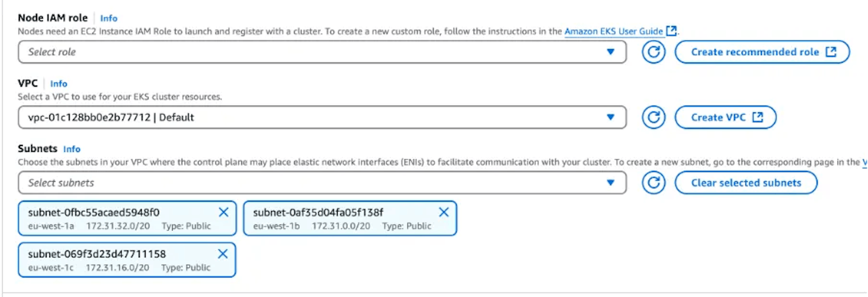Click the eu-west-1a subnet token

point(127,218)
